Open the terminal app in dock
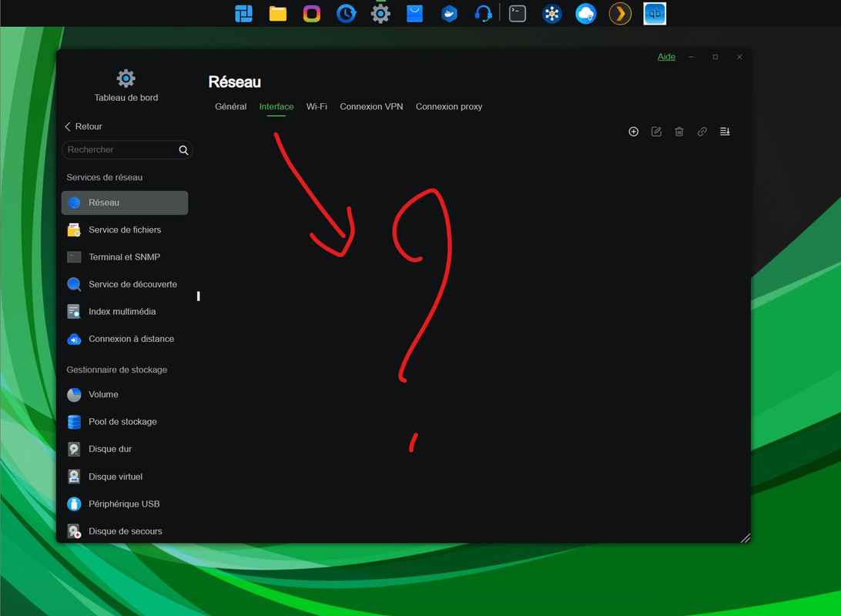 click(x=517, y=13)
